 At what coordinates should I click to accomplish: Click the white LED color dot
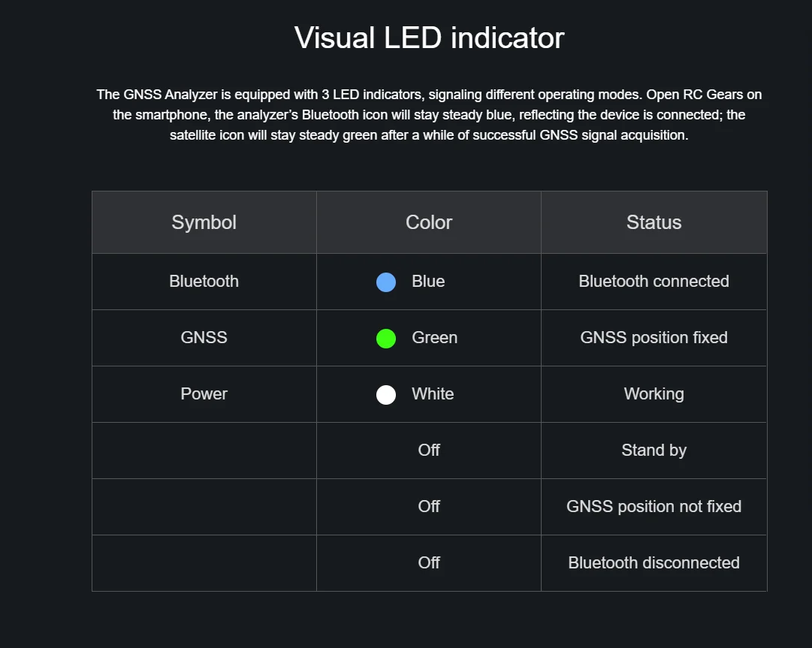point(386,395)
